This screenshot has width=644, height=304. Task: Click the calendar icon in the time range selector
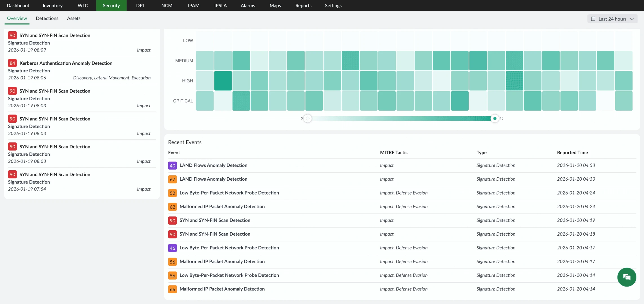[x=593, y=19]
